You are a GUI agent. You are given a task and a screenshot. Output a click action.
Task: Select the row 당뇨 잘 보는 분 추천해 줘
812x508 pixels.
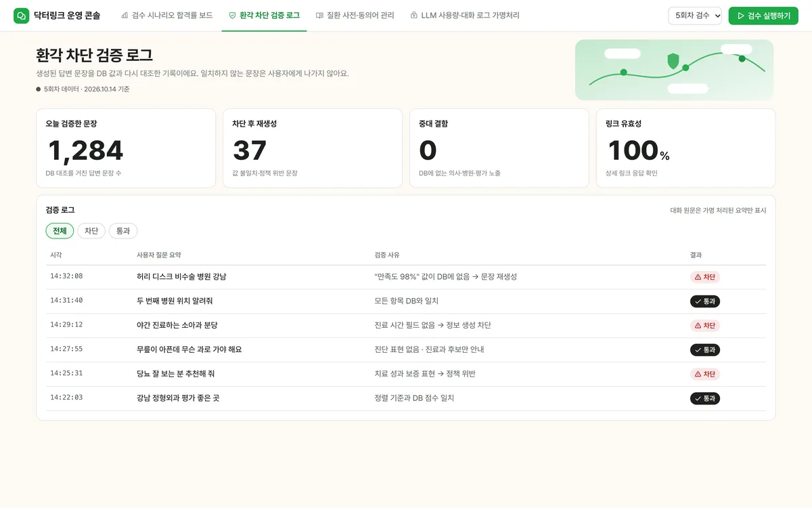pyautogui.click(x=406, y=375)
